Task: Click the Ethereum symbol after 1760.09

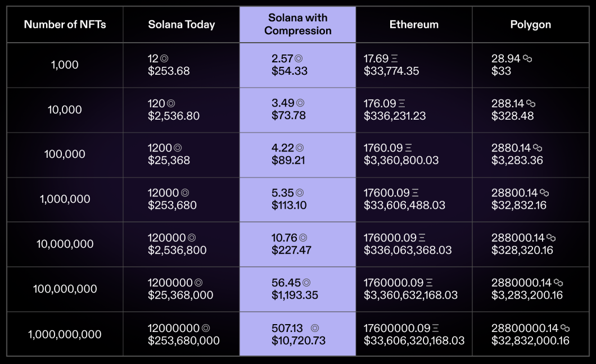Action: [409, 148]
